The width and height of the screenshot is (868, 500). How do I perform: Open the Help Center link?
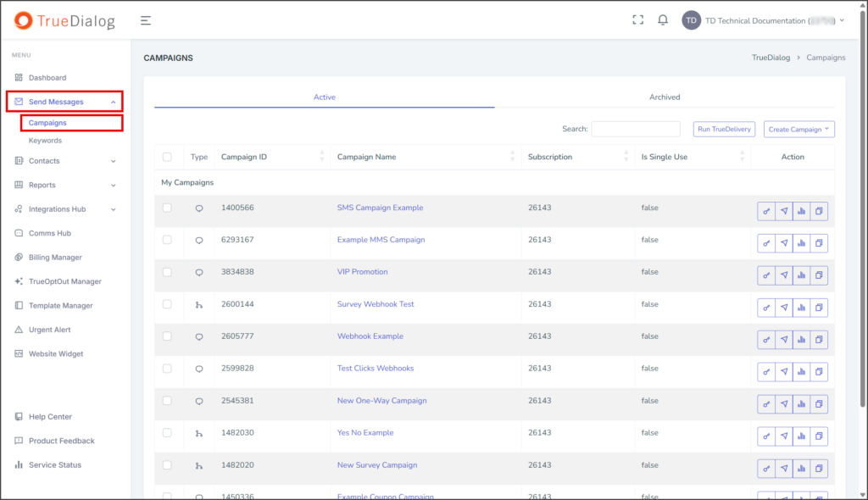pos(50,416)
